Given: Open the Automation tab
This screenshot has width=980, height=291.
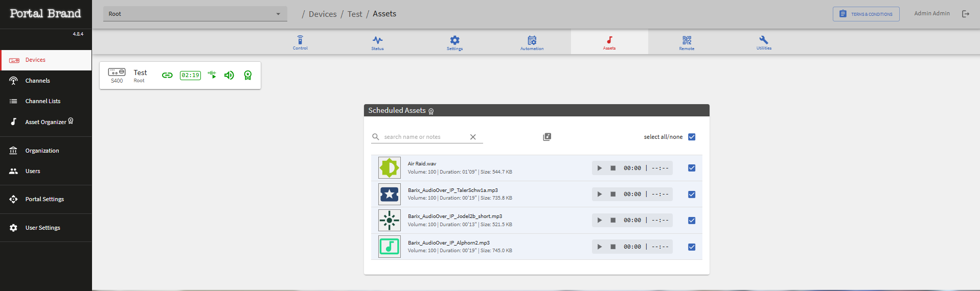Looking at the screenshot, I should click(x=532, y=42).
